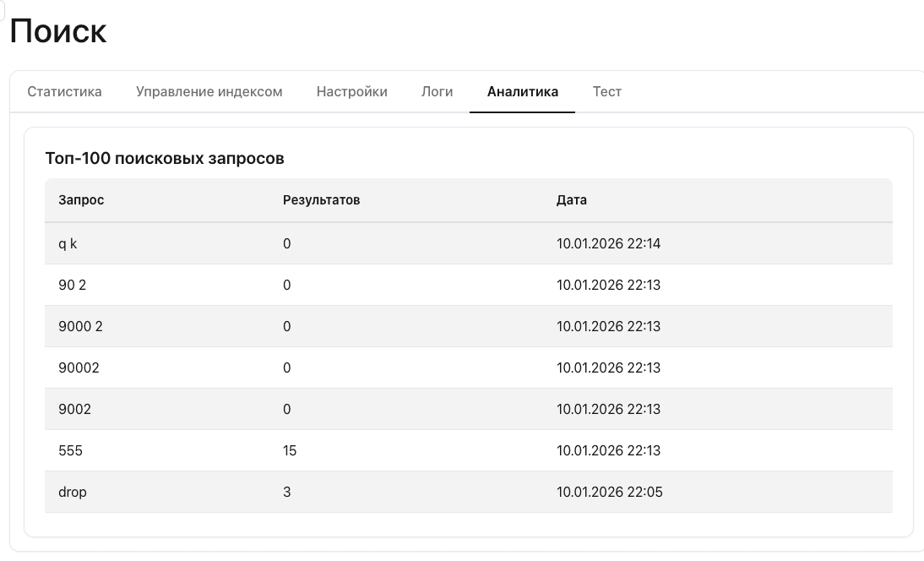
Task: Click the Топ-100 поисковых запросов heading
Action: (x=165, y=159)
